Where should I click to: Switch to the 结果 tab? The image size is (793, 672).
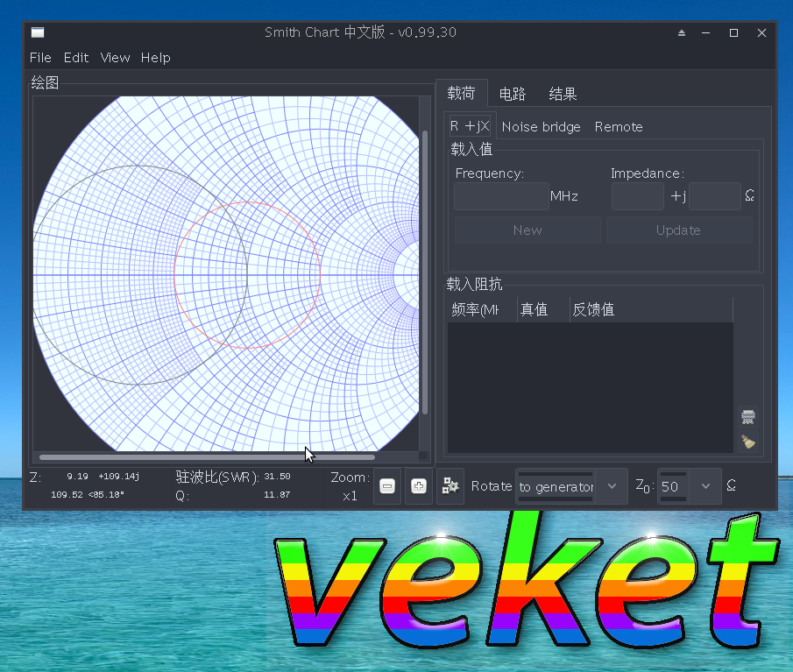tap(563, 94)
